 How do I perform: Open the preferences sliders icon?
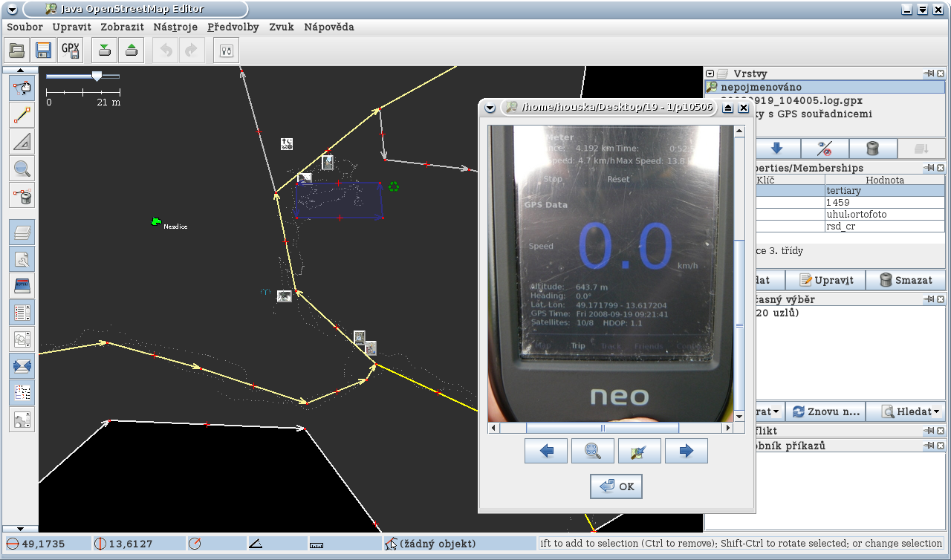(227, 51)
